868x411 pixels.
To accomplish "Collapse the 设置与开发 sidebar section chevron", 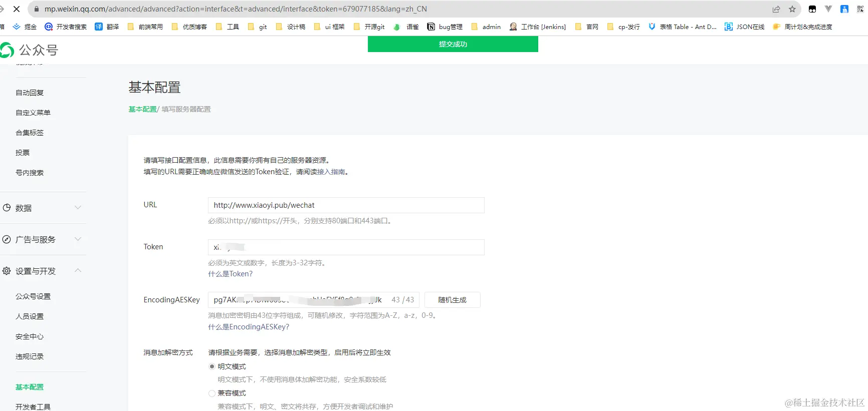I will [x=78, y=271].
